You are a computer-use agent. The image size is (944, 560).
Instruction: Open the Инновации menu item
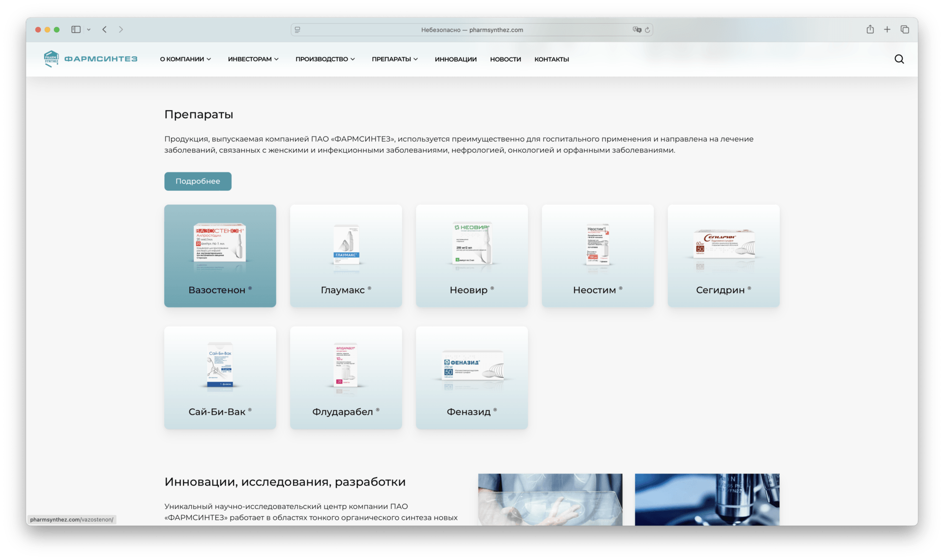click(455, 59)
